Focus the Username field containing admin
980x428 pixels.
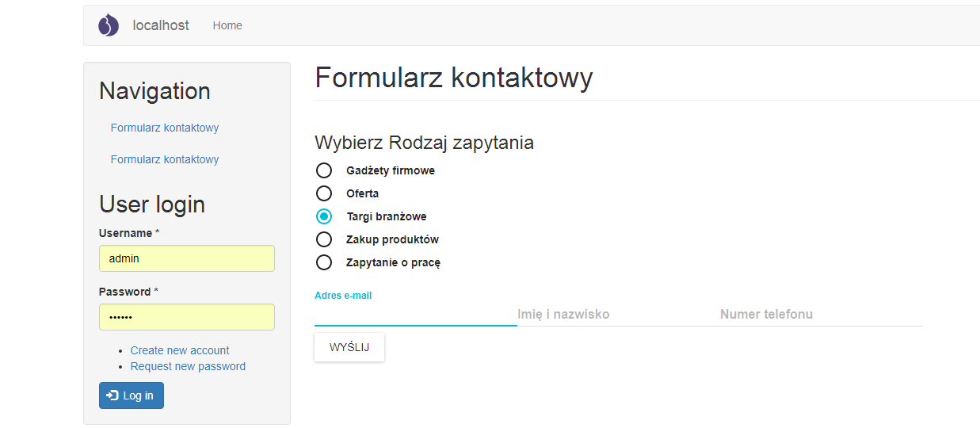click(187, 258)
